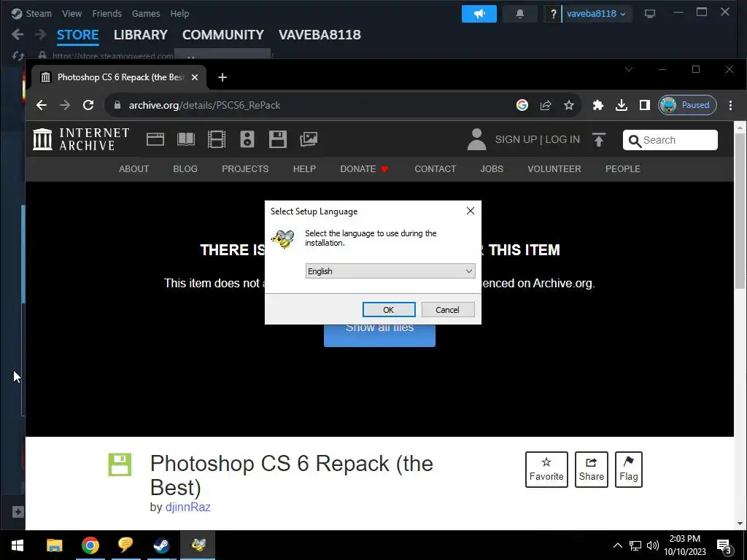Open File Explorer from the taskbar

[54, 545]
